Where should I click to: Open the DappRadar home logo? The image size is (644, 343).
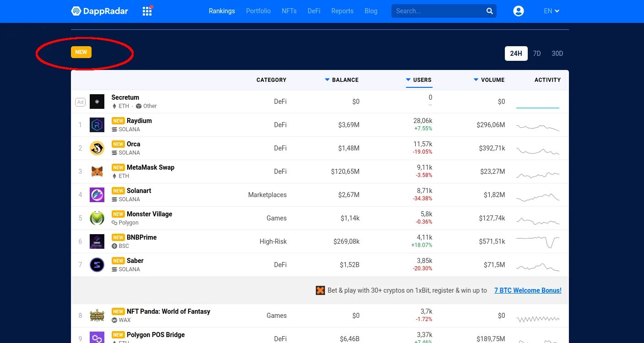[100, 11]
